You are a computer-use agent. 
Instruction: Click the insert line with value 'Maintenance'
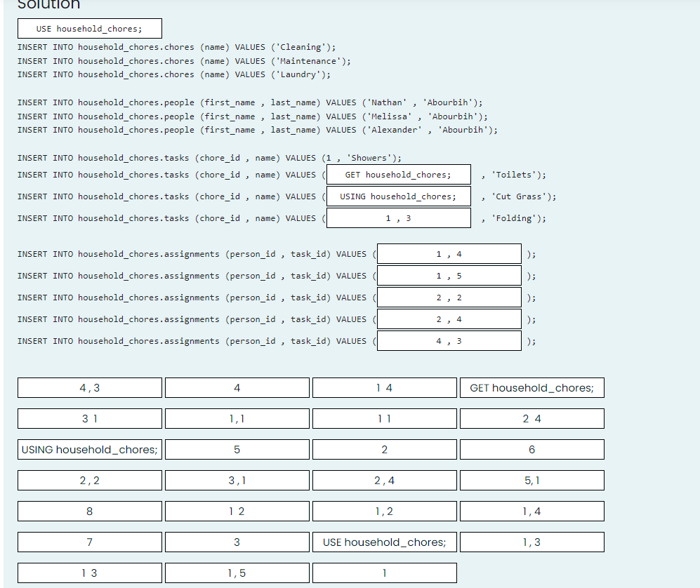tap(184, 60)
